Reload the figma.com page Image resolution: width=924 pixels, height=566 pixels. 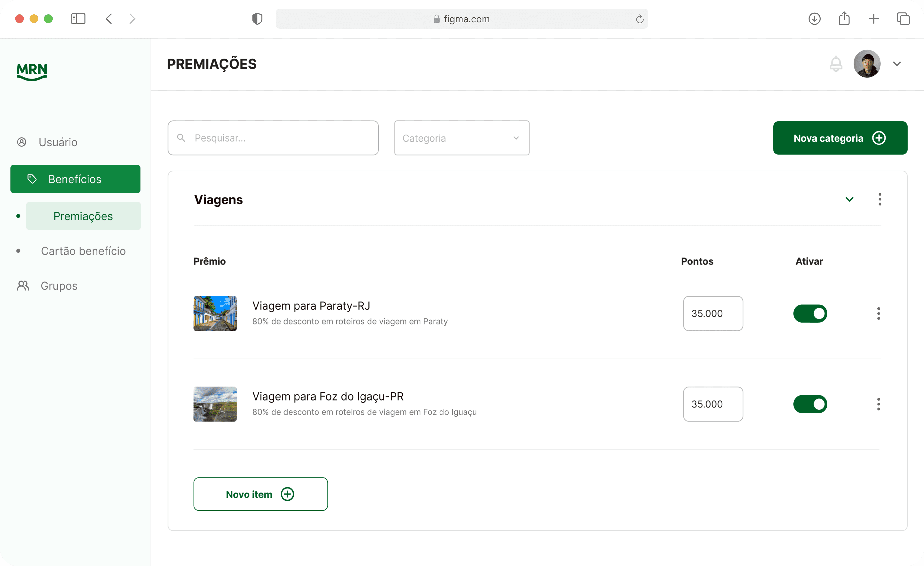(639, 19)
